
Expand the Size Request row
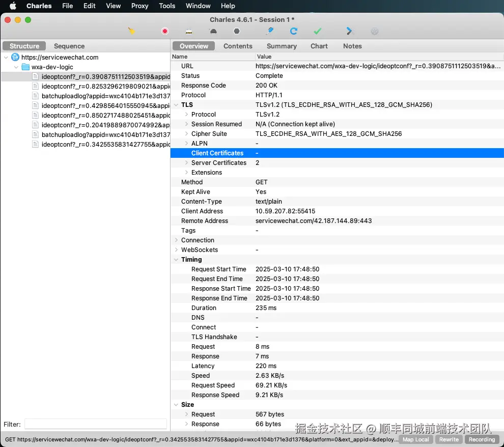[186, 414]
